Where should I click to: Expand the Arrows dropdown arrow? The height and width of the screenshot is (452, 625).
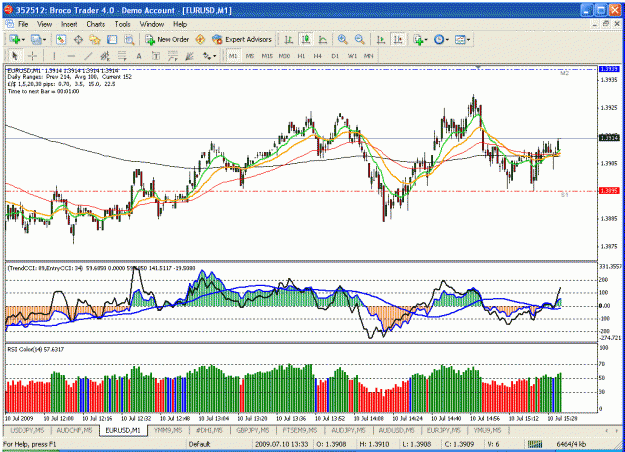214,56
